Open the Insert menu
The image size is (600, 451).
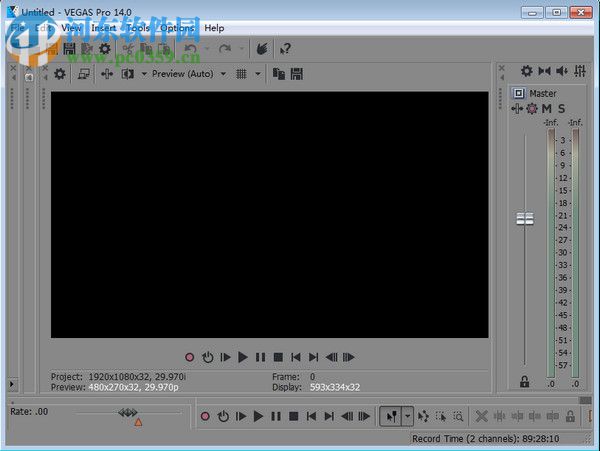tap(103, 28)
